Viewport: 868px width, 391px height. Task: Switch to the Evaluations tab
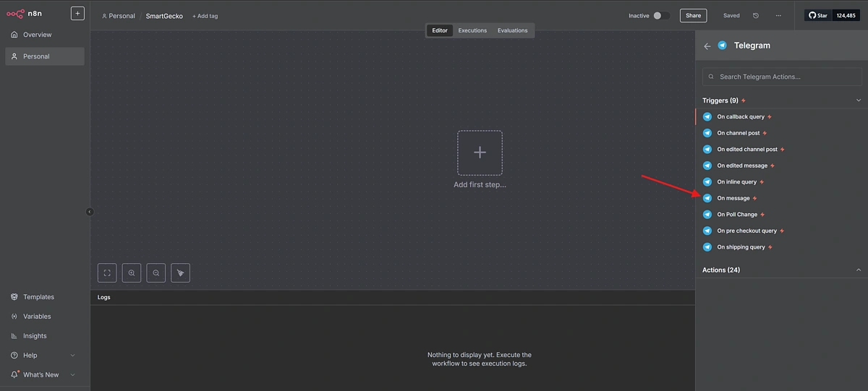(512, 30)
